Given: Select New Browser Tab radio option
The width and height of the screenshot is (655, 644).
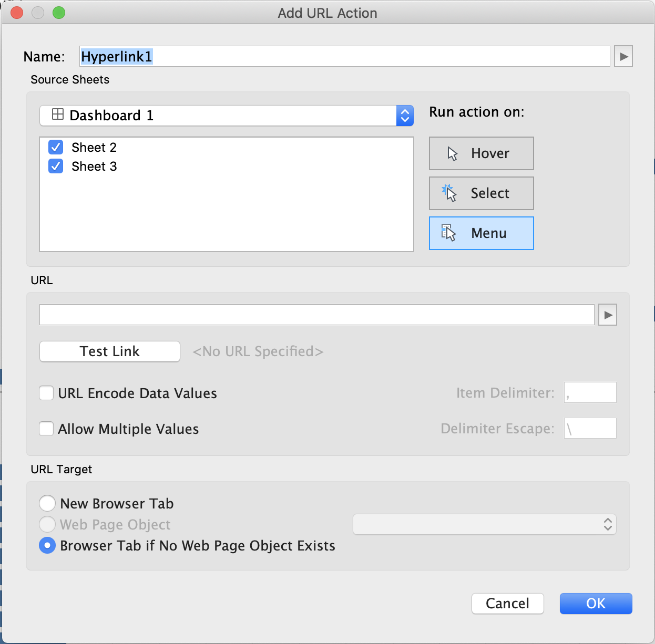Looking at the screenshot, I should tap(47, 504).
